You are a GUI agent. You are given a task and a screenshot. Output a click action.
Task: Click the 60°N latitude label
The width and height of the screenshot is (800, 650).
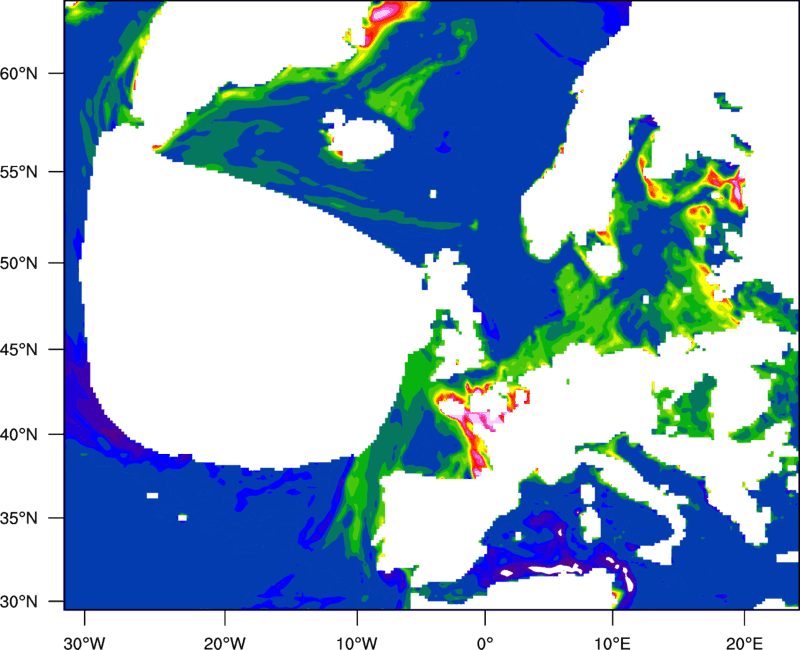coord(19,73)
